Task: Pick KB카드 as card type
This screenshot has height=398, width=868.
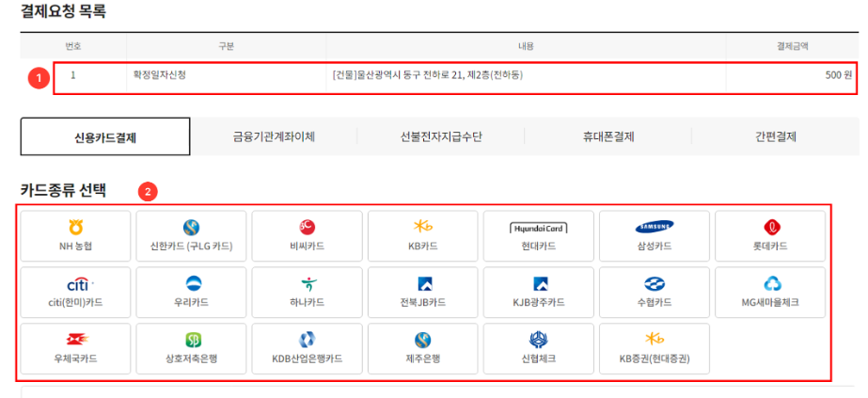Action: (x=423, y=236)
